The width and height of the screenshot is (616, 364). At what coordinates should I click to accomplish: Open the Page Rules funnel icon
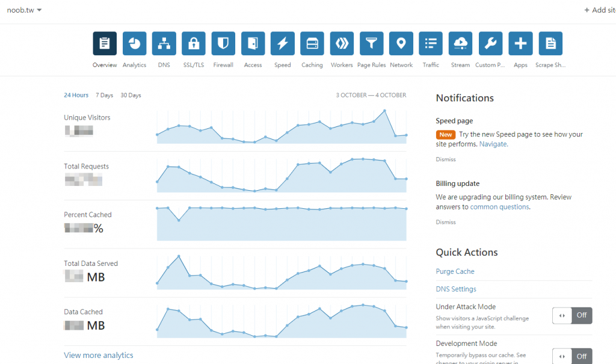click(x=372, y=43)
